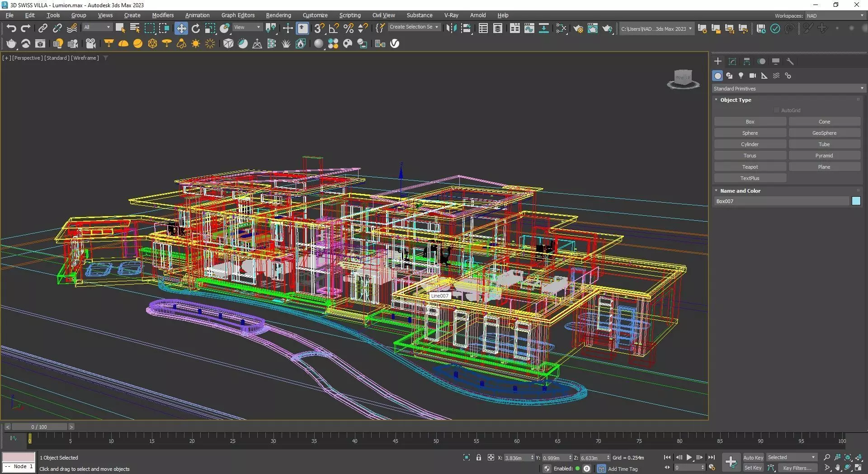Click the Teapot primitive button
Image resolution: width=868 pixels, height=474 pixels.
click(750, 167)
